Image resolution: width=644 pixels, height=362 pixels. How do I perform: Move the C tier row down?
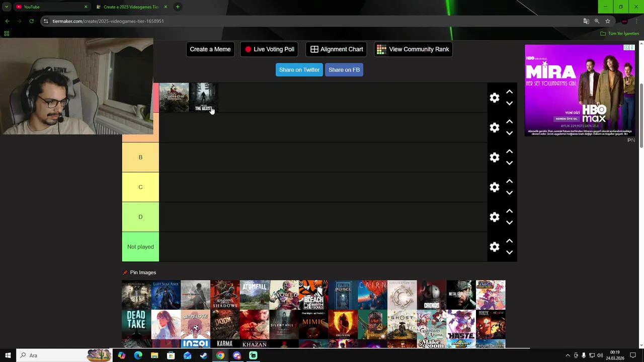coord(509,193)
